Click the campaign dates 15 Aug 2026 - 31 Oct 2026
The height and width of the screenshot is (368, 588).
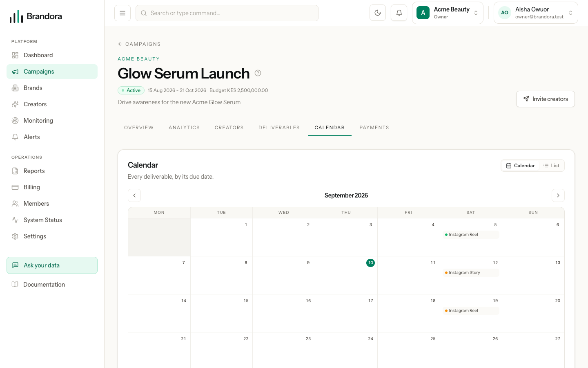[177, 90]
